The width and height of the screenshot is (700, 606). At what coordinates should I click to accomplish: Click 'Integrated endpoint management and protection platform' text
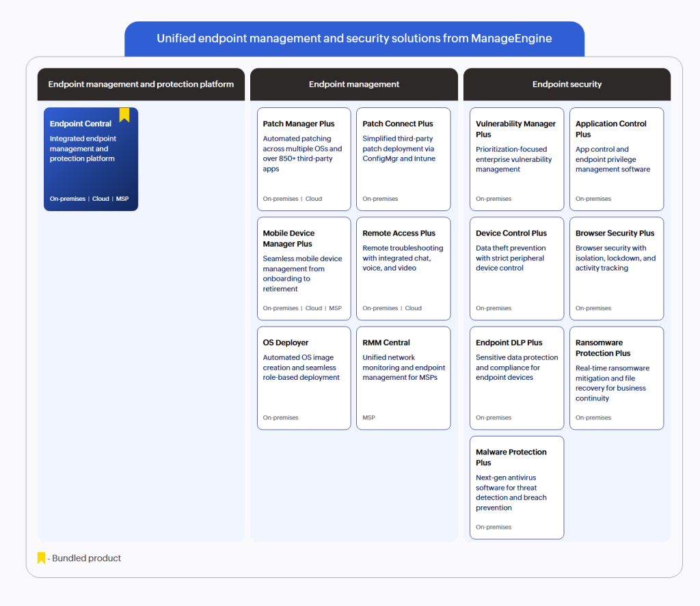[x=83, y=149]
